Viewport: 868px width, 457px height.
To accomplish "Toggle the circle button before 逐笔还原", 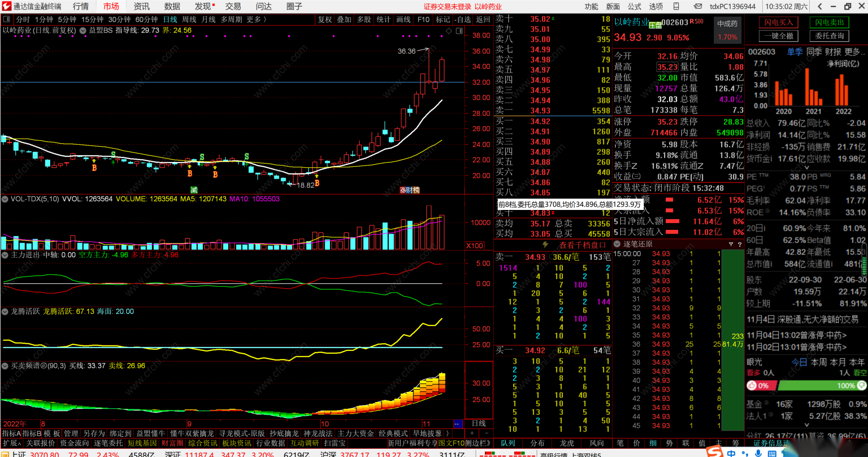I will pyautogui.click(x=617, y=244).
